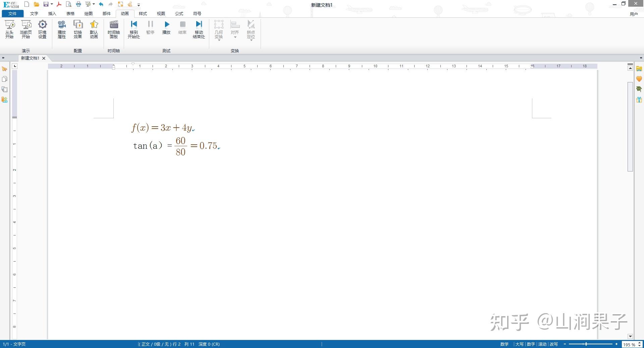Open the 文件 menu
644x348 pixels.
point(13,14)
